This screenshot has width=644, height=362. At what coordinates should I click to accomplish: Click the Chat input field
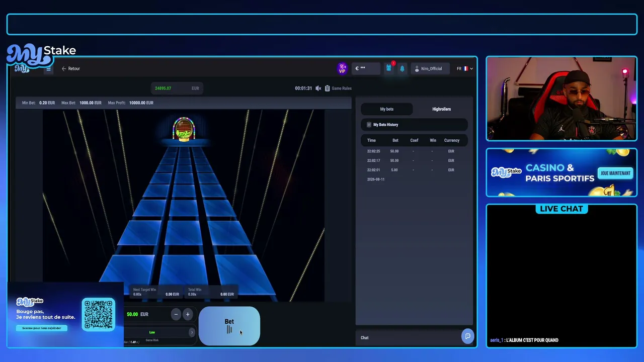(408, 338)
